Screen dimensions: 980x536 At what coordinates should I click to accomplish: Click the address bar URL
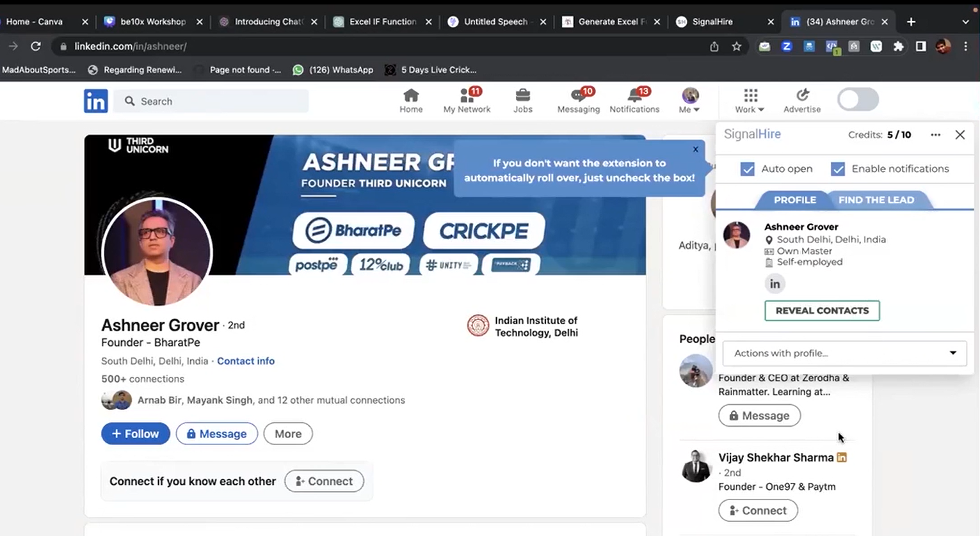(x=131, y=47)
